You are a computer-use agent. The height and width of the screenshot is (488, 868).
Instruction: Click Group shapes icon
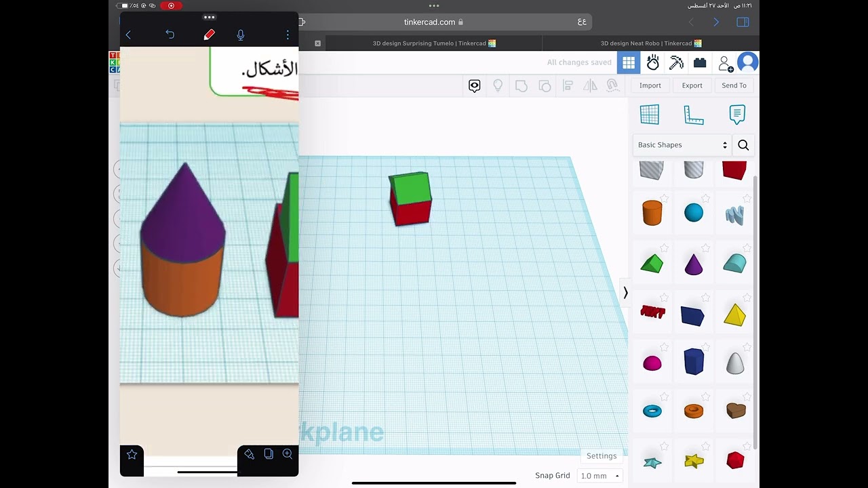[x=521, y=85]
